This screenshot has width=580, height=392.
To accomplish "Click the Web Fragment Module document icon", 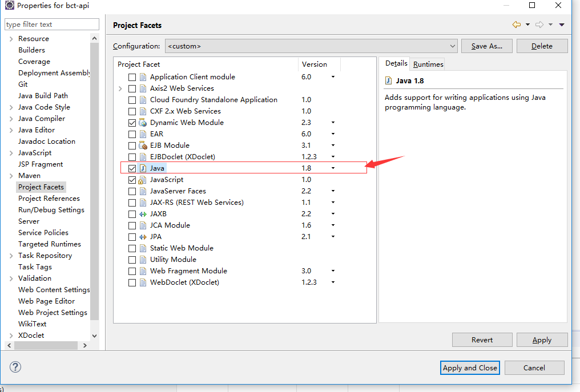I will point(143,271).
